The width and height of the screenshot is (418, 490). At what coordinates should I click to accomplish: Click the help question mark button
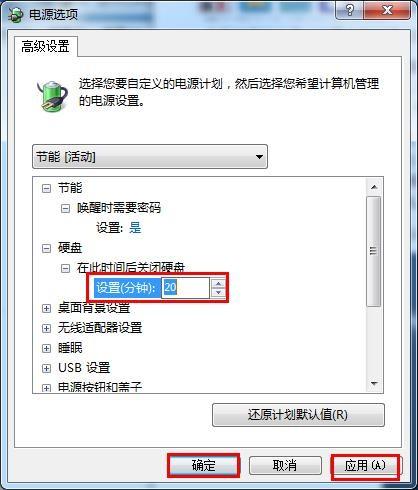coord(350,10)
